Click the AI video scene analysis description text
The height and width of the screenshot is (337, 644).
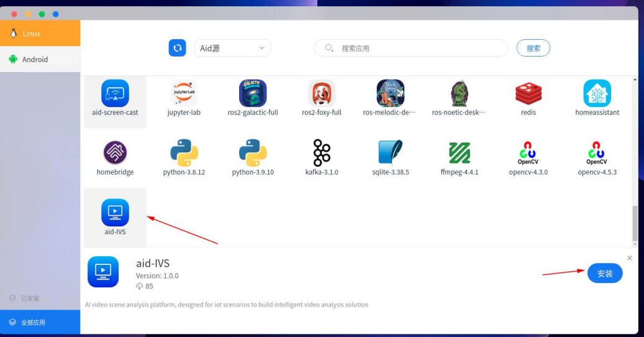(x=226, y=305)
